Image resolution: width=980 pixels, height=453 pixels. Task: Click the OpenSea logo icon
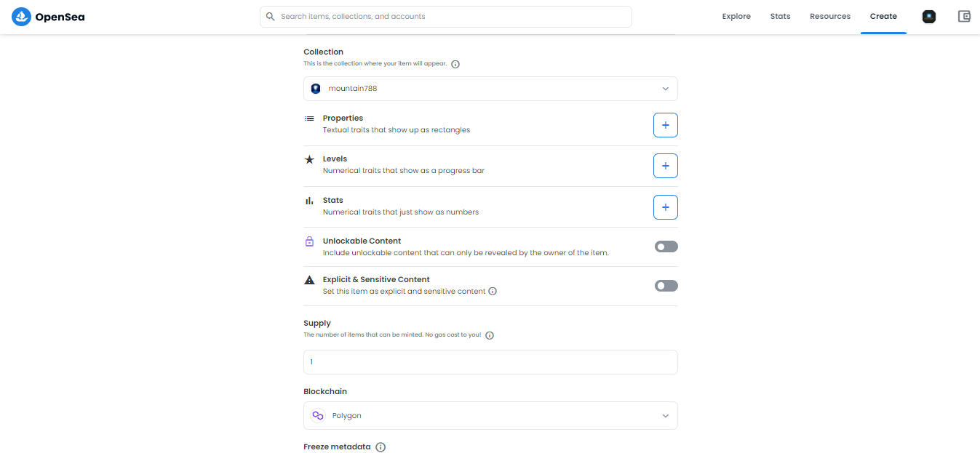point(21,17)
